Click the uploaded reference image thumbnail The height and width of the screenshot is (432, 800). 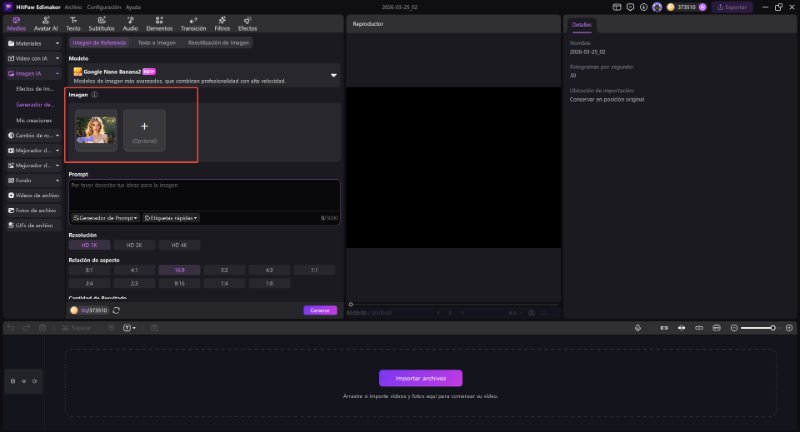point(96,130)
